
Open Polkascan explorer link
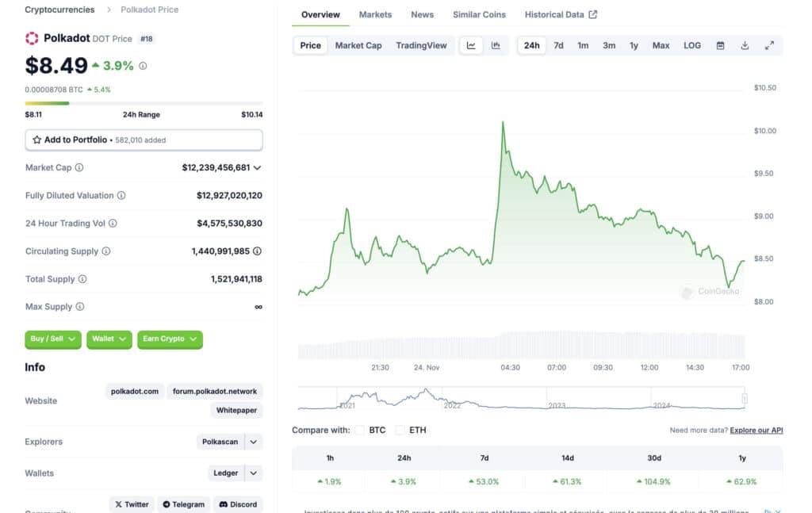(x=220, y=442)
